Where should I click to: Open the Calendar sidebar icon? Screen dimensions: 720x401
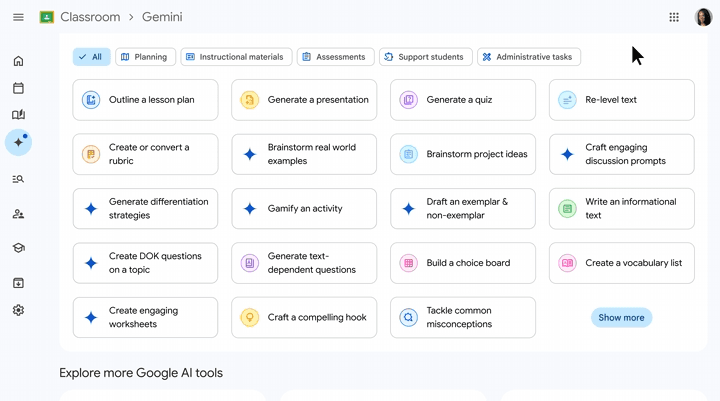pos(18,88)
